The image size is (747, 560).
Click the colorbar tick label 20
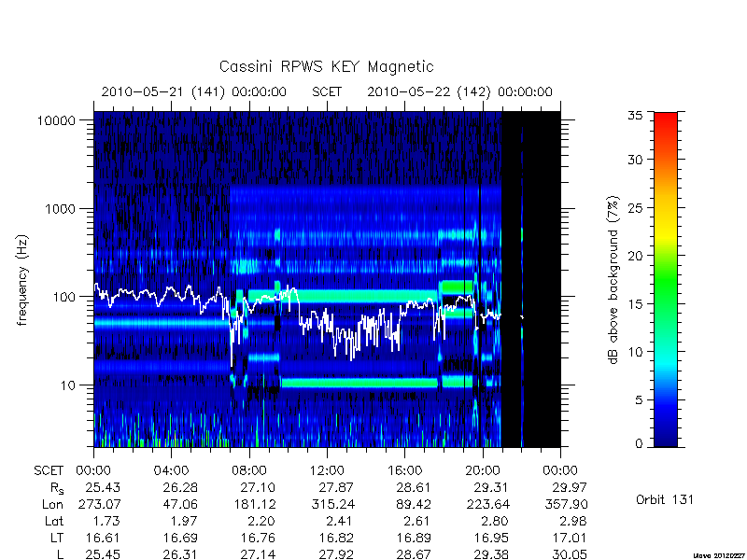635,256
